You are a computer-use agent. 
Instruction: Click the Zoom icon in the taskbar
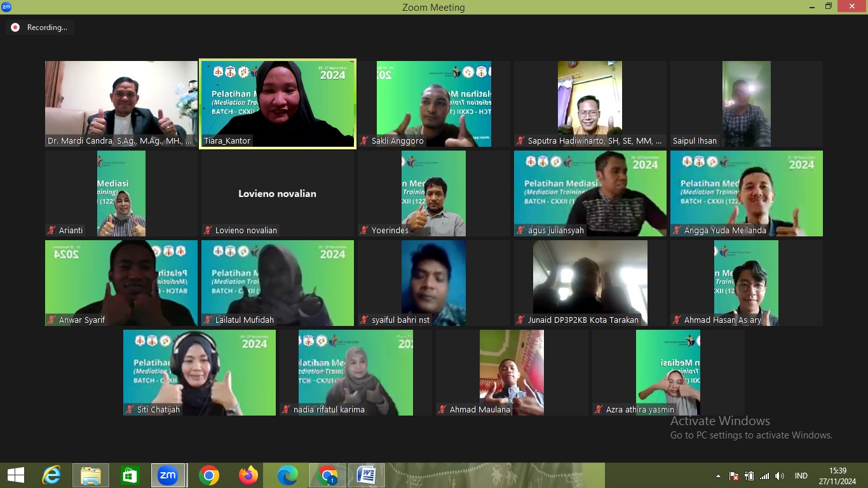(x=168, y=475)
